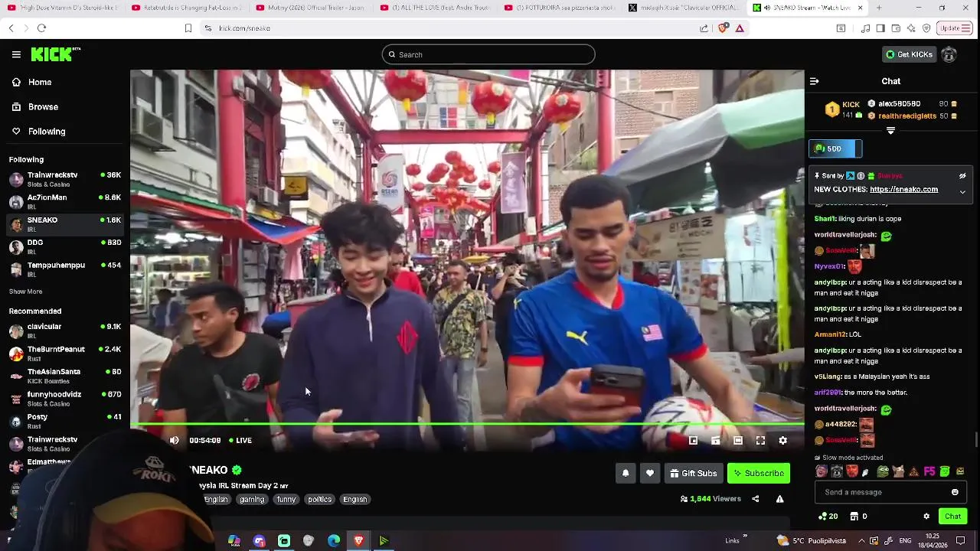Open Following in sidebar

click(65, 131)
